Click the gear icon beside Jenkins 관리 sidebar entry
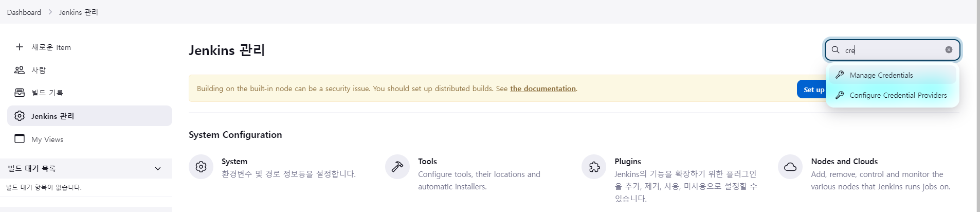This screenshot has width=980, height=212. point(20,116)
